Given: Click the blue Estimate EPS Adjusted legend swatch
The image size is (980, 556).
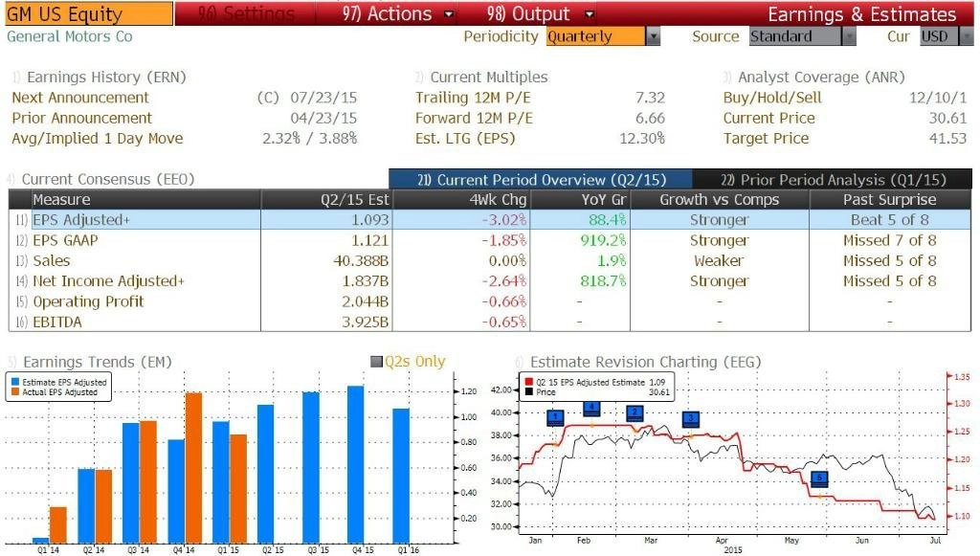Looking at the screenshot, I should click(15, 383).
